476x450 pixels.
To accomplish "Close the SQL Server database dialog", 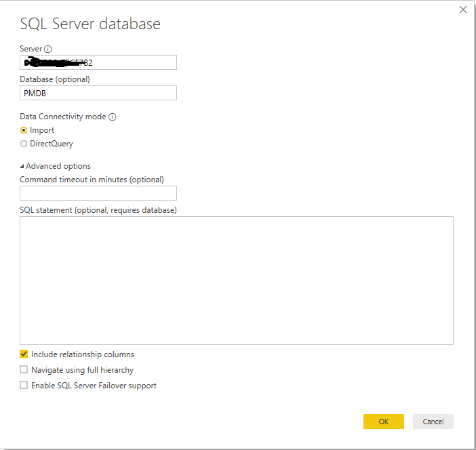I will click(463, 9).
